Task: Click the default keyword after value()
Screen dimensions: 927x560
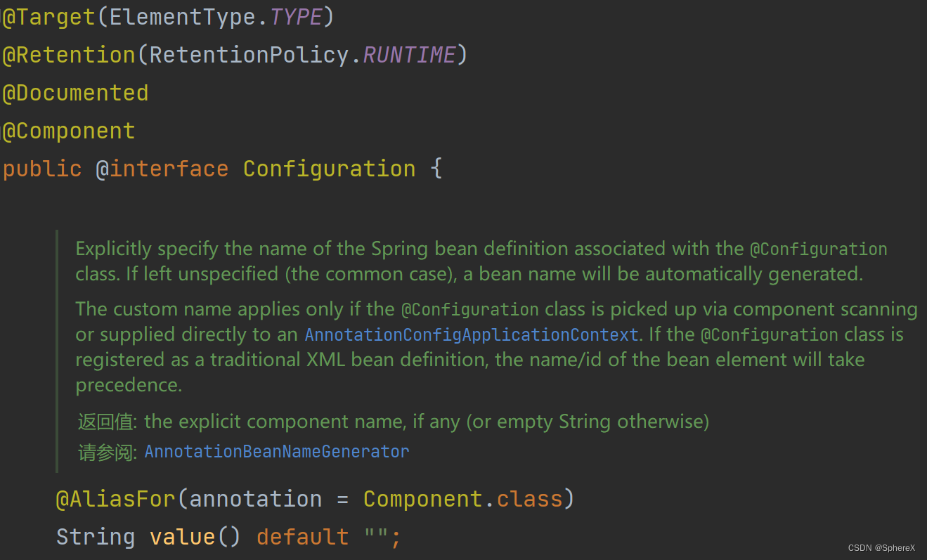Action: pos(302,536)
